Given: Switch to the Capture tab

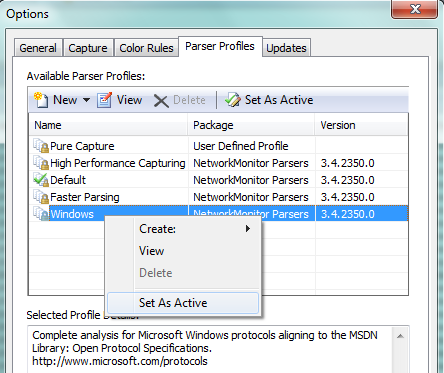Looking at the screenshot, I should (88, 48).
